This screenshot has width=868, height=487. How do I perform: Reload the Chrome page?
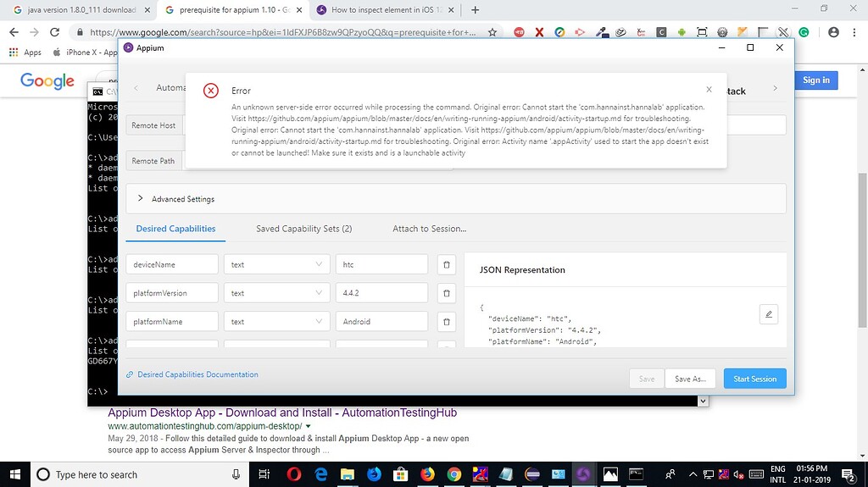(x=54, y=32)
